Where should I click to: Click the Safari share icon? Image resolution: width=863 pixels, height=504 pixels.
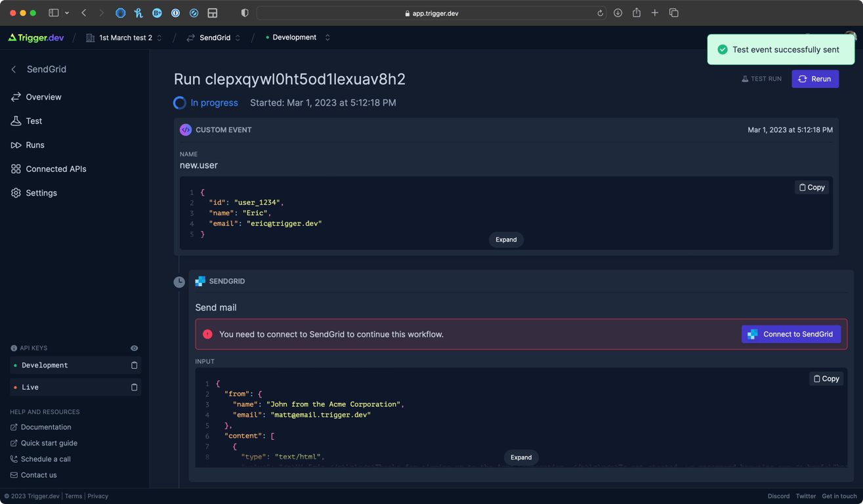[x=637, y=12]
